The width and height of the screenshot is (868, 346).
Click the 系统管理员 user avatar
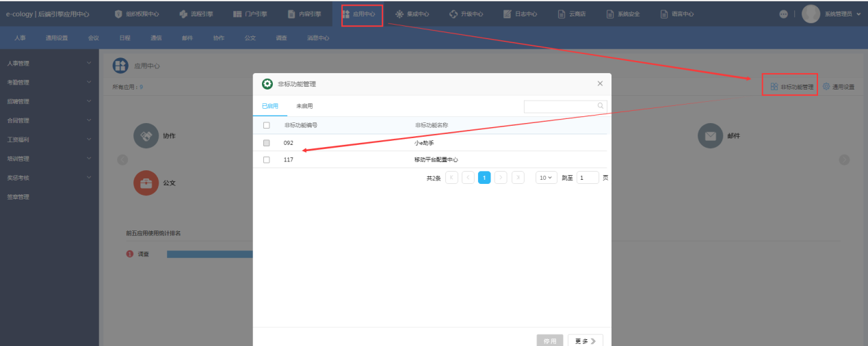pos(811,14)
